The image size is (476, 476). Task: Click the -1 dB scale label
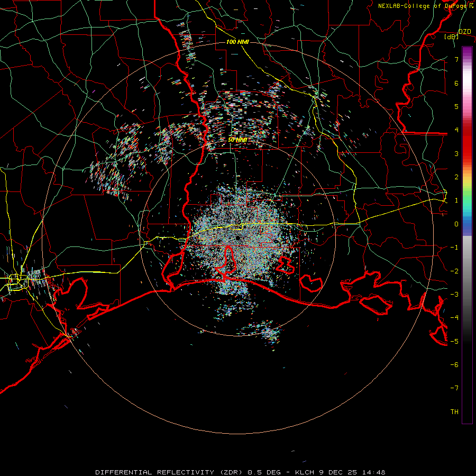pyautogui.click(x=454, y=248)
